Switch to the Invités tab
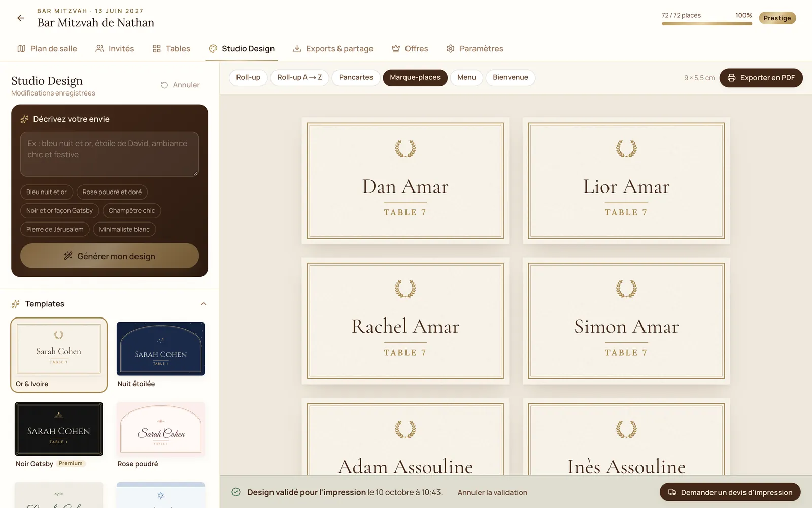The width and height of the screenshot is (812, 508). (115, 49)
